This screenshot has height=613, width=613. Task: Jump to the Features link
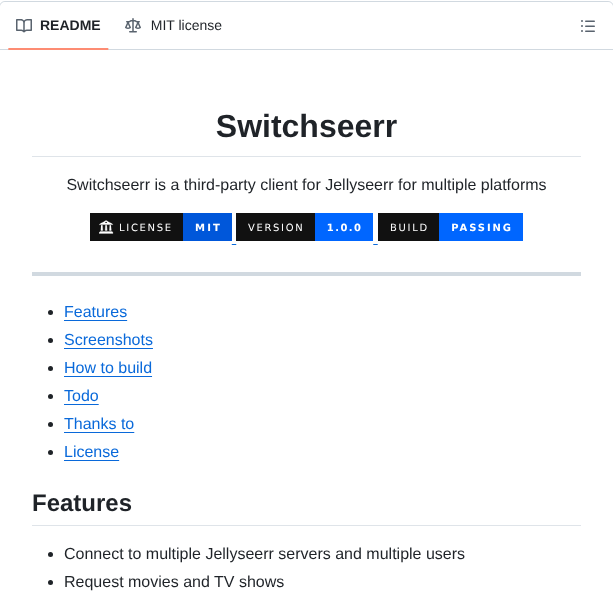click(x=95, y=312)
